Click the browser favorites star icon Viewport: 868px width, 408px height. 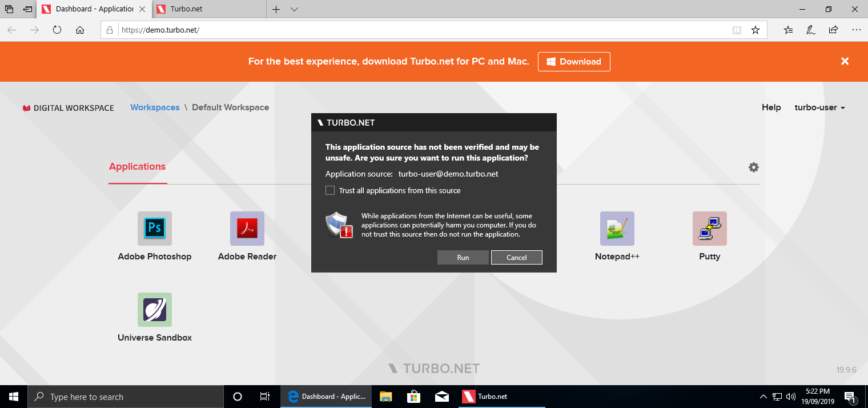point(756,30)
